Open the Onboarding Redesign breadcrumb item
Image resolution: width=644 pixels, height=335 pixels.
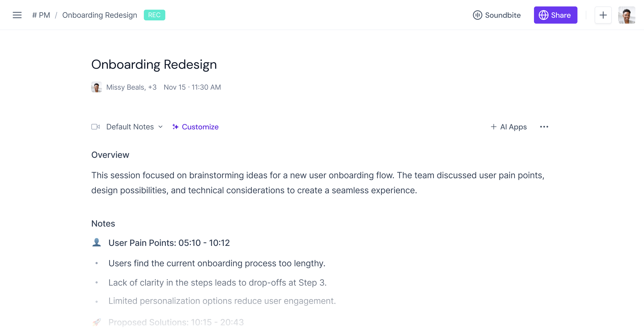[100, 15]
